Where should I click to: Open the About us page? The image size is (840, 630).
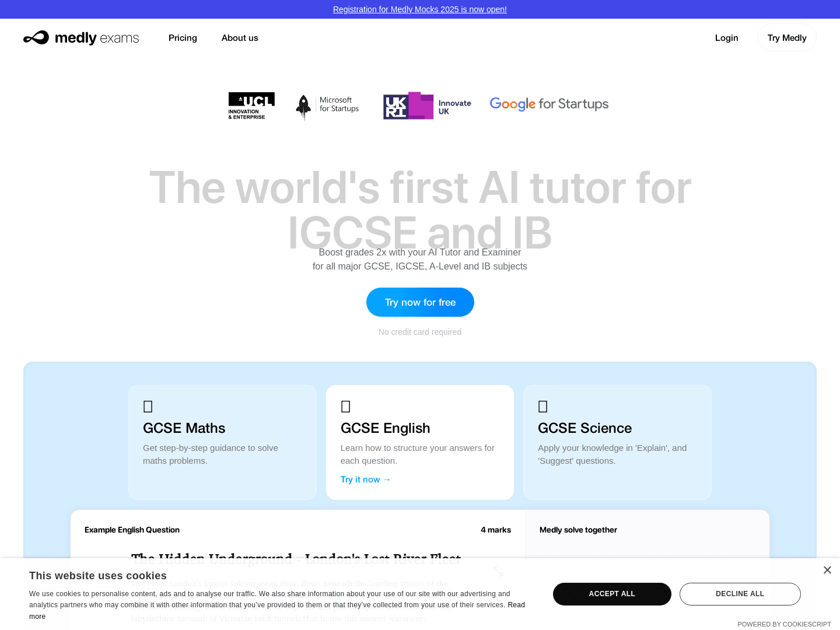point(240,37)
